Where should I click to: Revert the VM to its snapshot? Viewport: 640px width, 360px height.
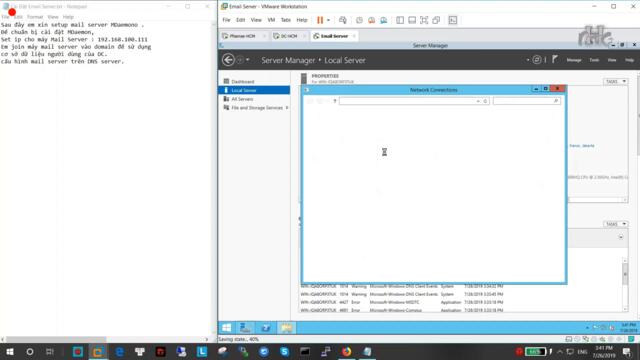(371, 20)
